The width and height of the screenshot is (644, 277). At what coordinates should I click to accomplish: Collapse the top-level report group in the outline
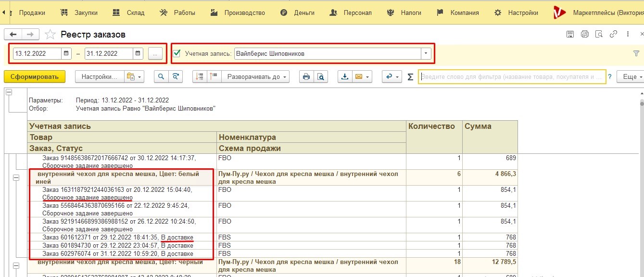[8, 92]
